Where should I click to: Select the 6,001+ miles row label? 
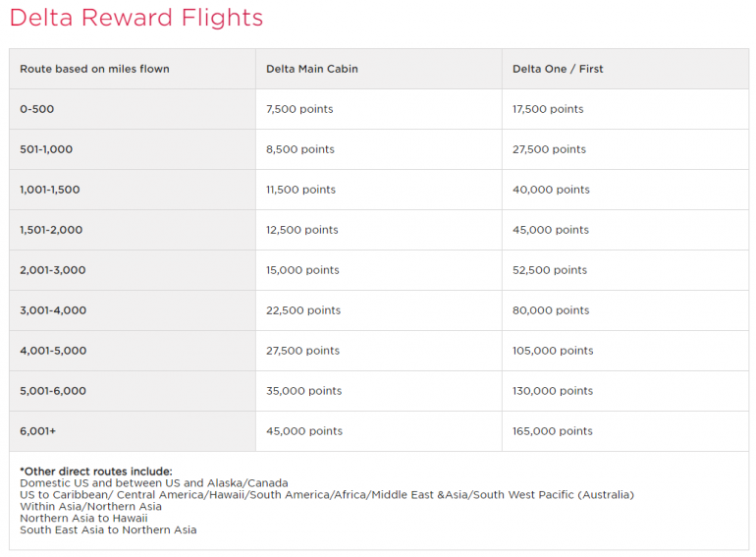(40, 431)
